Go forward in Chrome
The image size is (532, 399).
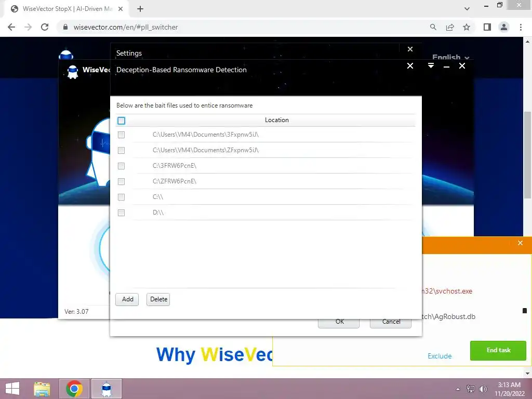pyautogui.click(x=28, y=27)
